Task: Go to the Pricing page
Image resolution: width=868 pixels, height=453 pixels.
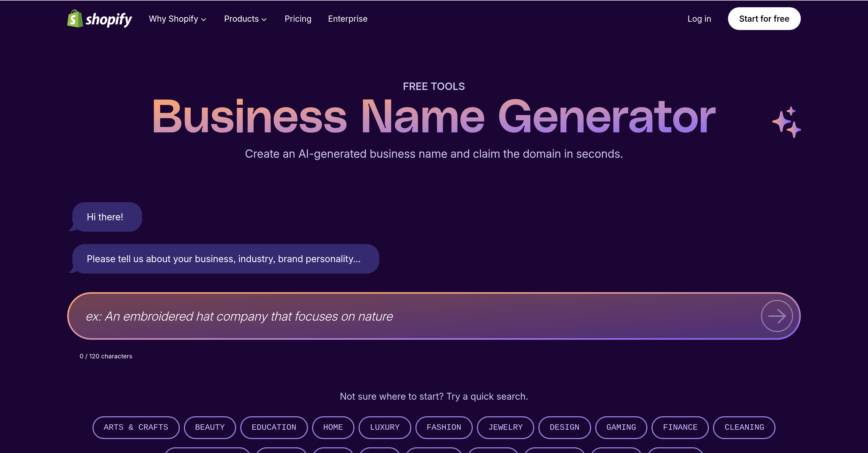Action: click(x=298, y=19)
